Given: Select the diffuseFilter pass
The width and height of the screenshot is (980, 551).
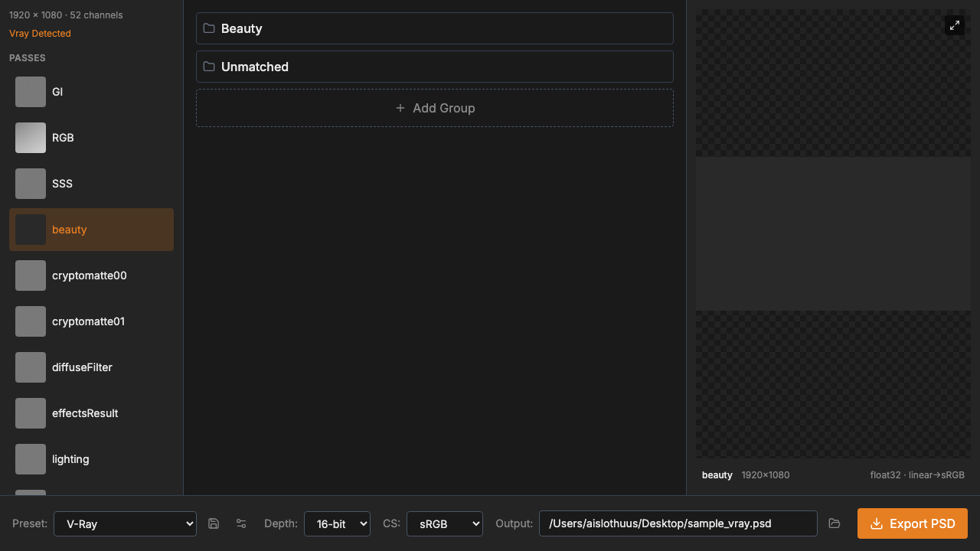Looking at the screenshot, I should click(x=91, y=367).
